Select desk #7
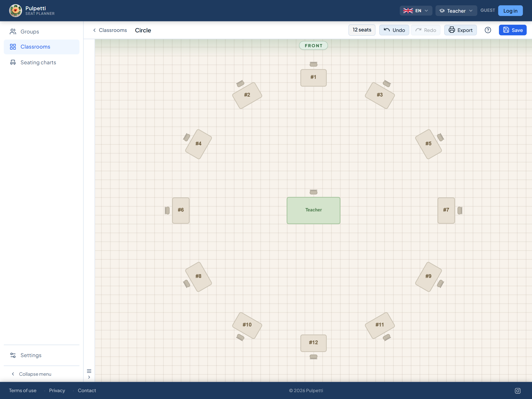Viewport: 532px width, 399px height. [x=446, y=210]
